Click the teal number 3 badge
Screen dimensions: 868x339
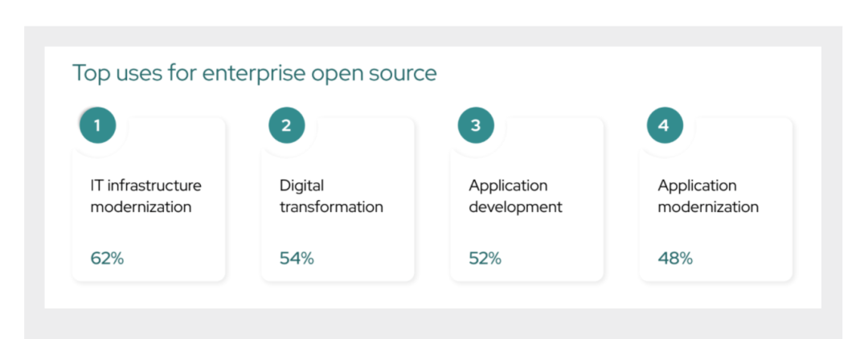click(476, 125)
